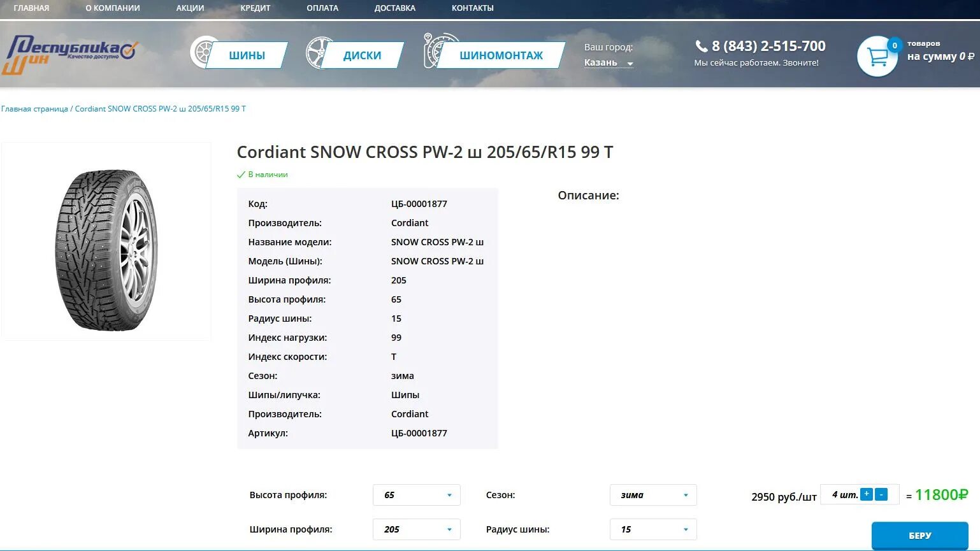Open the ДОСТАВКА menu item
The height and width of the screenshot is (551, 980).
[x=395, y=8]
